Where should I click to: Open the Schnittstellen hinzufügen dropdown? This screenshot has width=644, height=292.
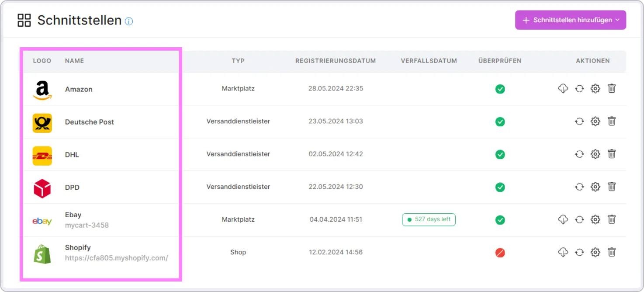point(571,20)
